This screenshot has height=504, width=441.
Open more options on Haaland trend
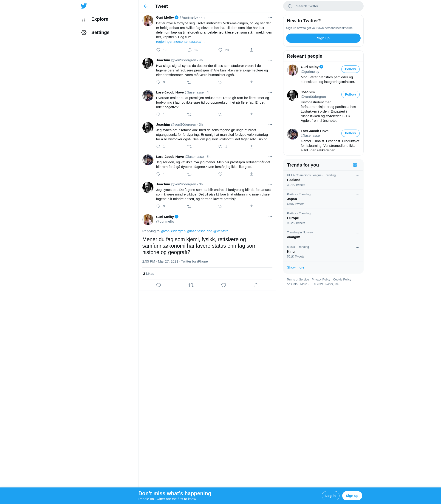click(357, 176)
